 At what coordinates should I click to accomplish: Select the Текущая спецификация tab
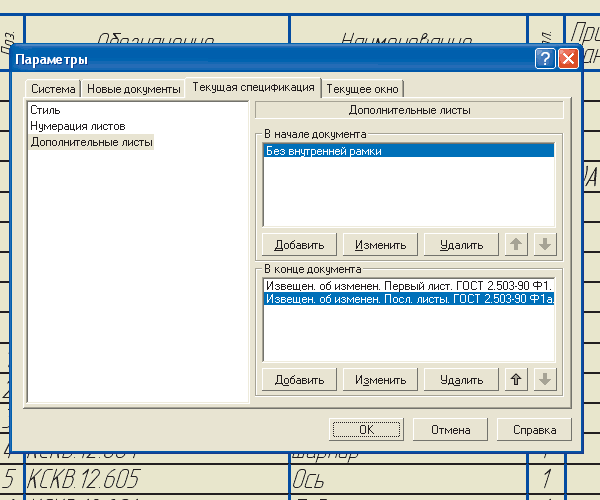[253, 88]
